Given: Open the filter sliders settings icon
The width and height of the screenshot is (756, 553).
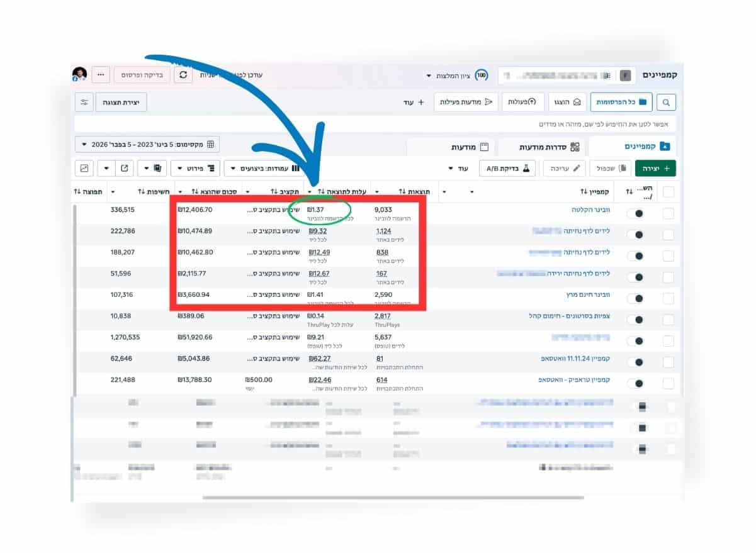Looking at the screenshot, I should coord(84,102).
